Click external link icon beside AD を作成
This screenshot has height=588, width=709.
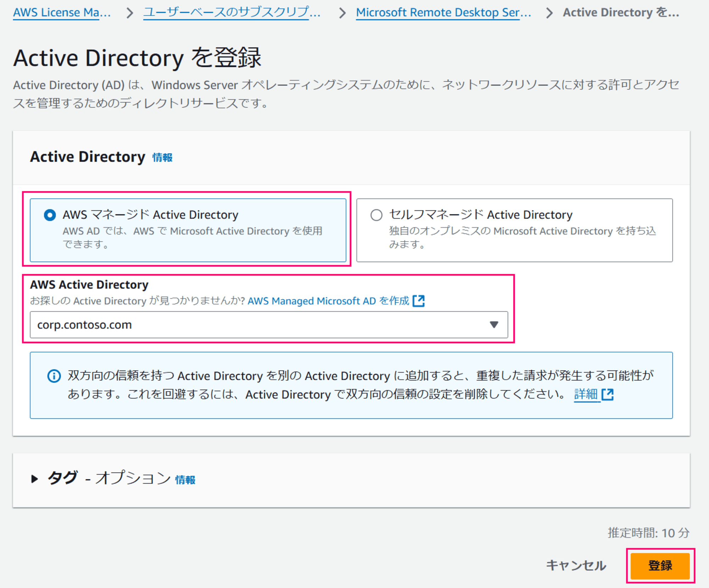click(419, 301)
